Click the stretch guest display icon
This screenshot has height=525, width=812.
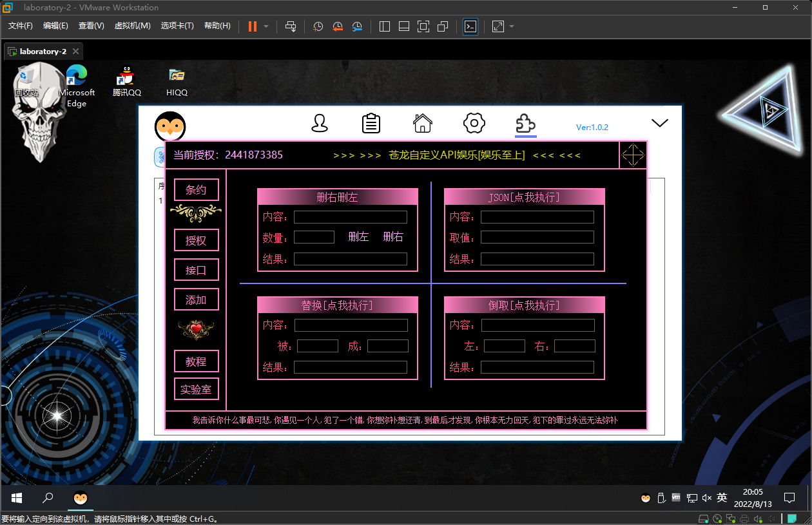[498, 26]
